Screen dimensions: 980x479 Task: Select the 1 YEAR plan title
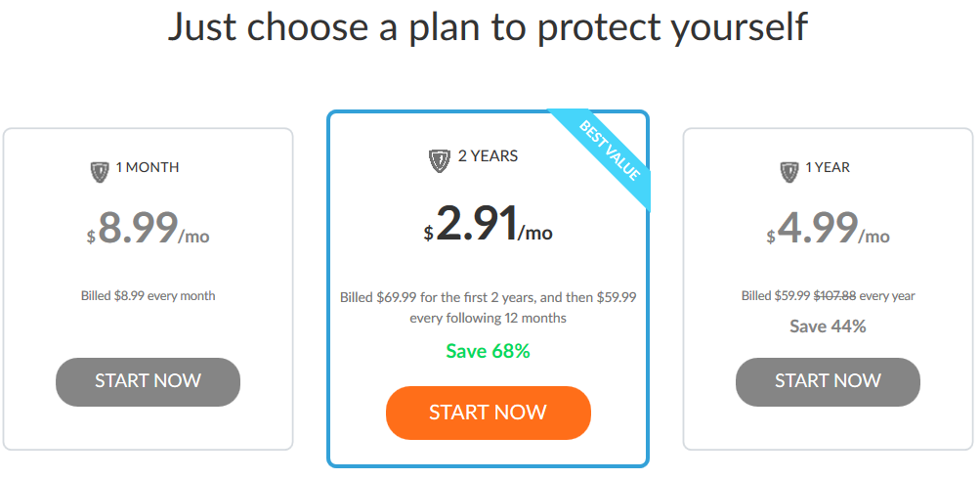pyautogui.click(x=828, y=167)
